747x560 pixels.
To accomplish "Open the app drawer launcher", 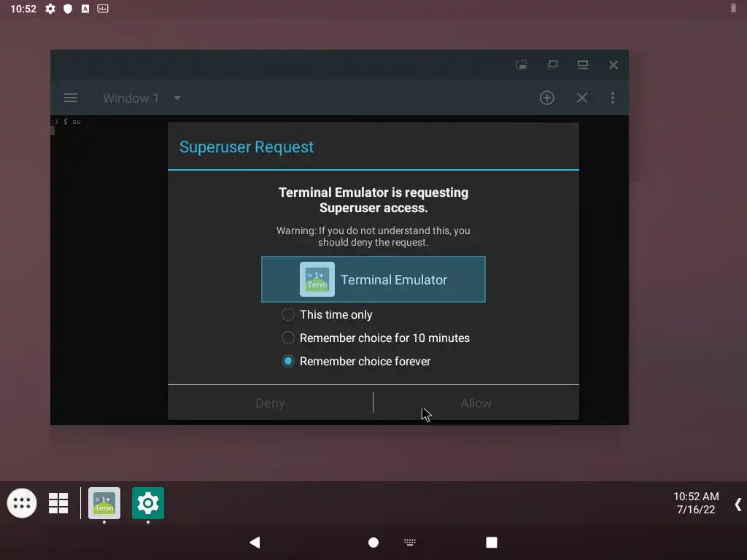I will pos(22,503).
